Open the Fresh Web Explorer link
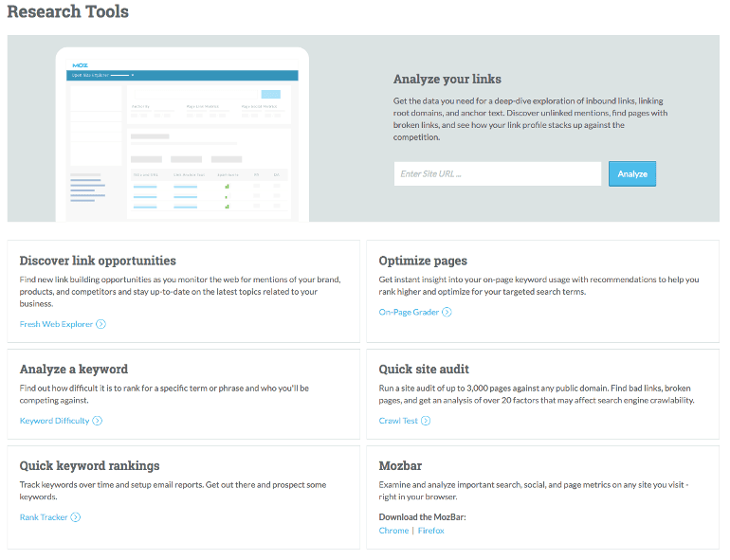Screen dimensions: 730x560 pyautogui.click(x=56, y=324)
